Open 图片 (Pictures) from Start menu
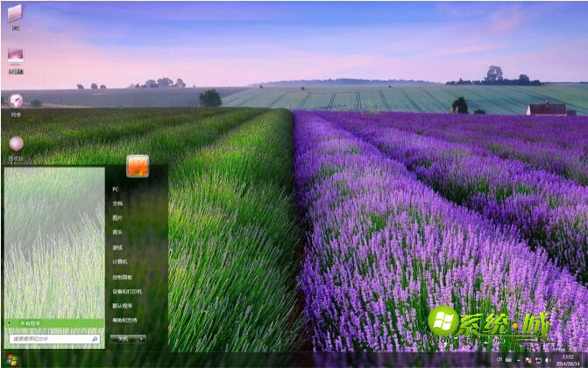Image resolution: width=588 pixels, height=368 pixels. coord(117,217)
